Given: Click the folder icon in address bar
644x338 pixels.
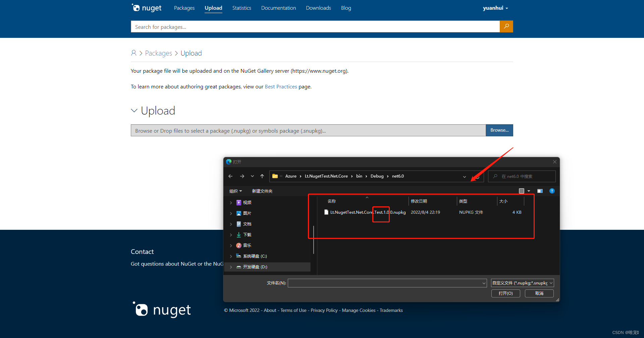Looking at the screenshot, I should pyautogui.click(x=275, y=176).
